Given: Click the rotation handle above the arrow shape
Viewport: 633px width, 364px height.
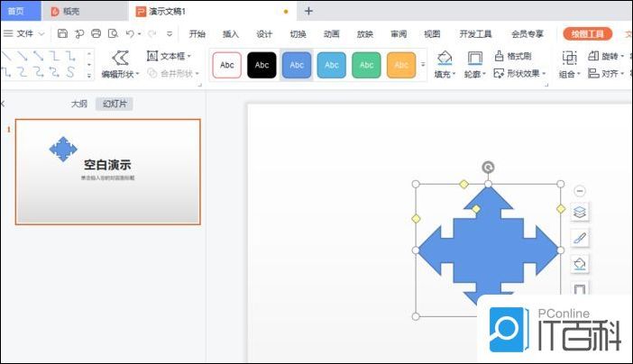Looking at the screenshot, I should pyautogui.click(x=488, y=167).
